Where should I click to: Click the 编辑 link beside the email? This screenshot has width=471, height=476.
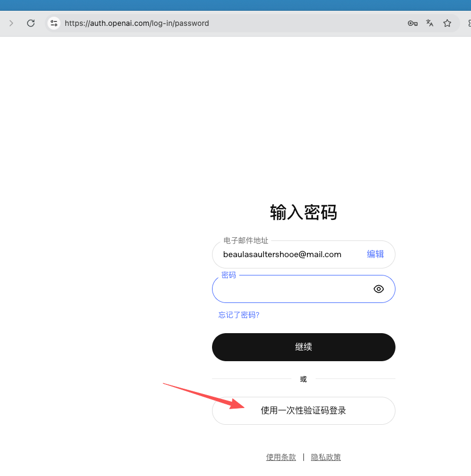(x=376, y=254)
